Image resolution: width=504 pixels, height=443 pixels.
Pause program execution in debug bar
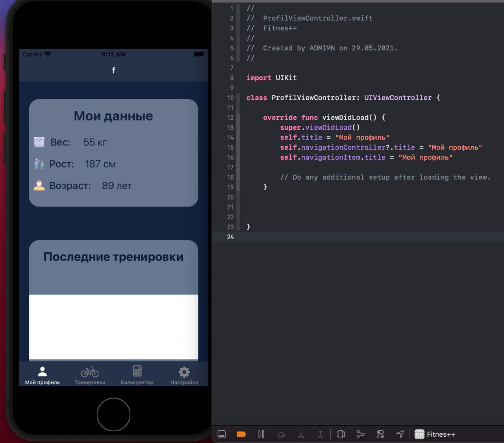(261, 434)
